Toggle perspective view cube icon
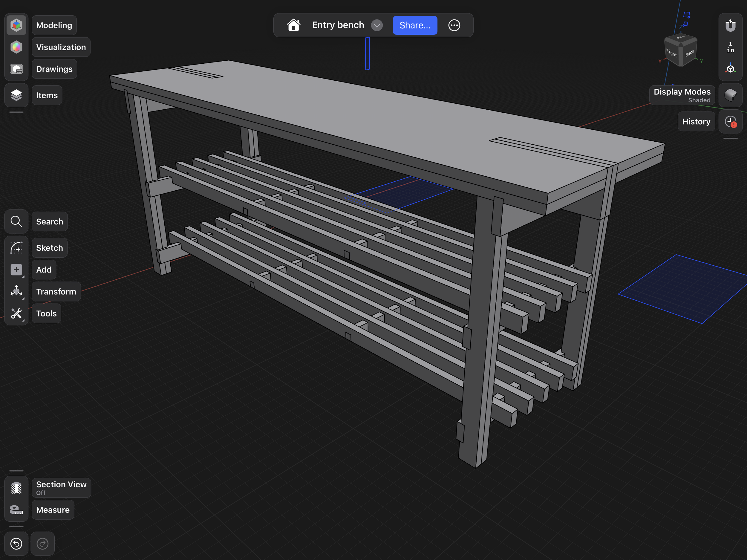The width and height of the screenshot is (747, 560). pyautogui.click(x=730, y=69)
